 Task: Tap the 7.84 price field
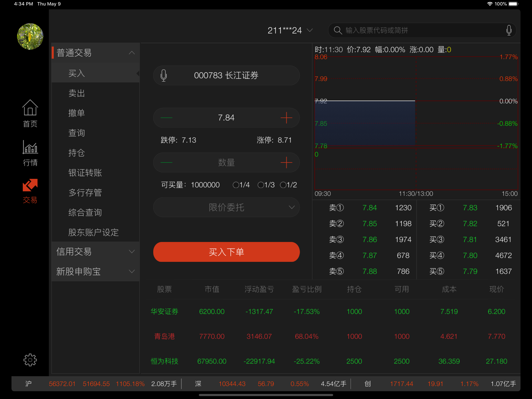226,118
